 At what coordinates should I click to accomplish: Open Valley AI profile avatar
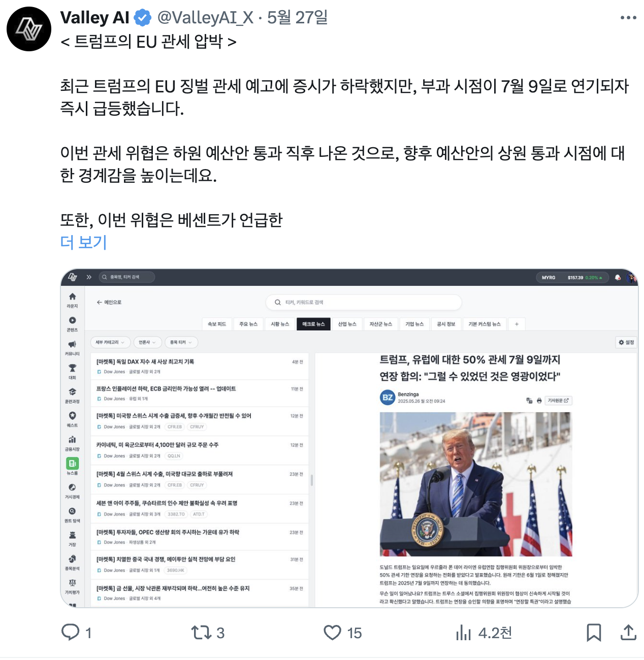(29, 29)
